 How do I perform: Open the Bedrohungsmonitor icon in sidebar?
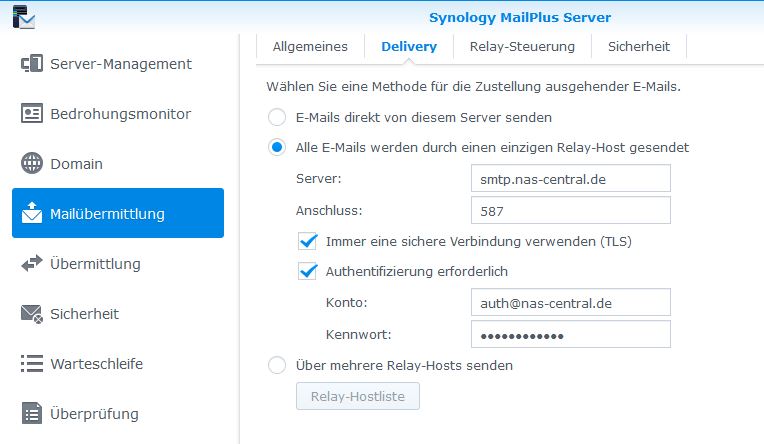[32, 114]
